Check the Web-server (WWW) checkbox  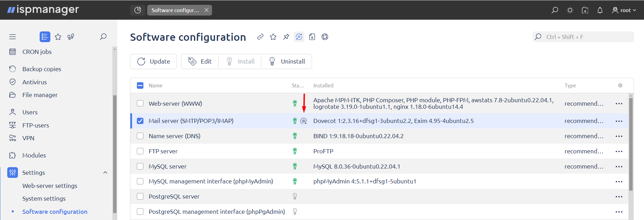pyautogui.click(x=140, y=103)
